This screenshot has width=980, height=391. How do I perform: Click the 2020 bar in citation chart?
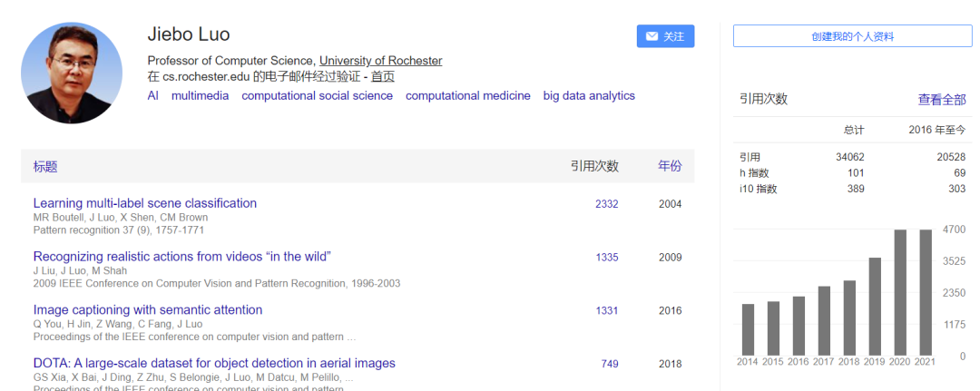900,293
